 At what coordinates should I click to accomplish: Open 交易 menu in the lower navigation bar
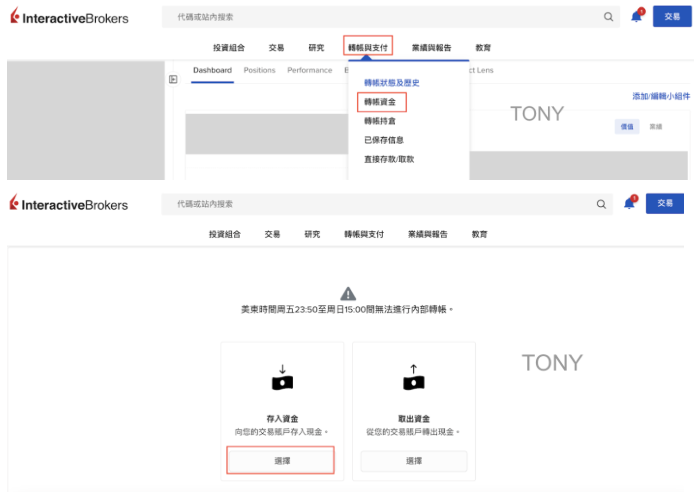tap(272, 234)
